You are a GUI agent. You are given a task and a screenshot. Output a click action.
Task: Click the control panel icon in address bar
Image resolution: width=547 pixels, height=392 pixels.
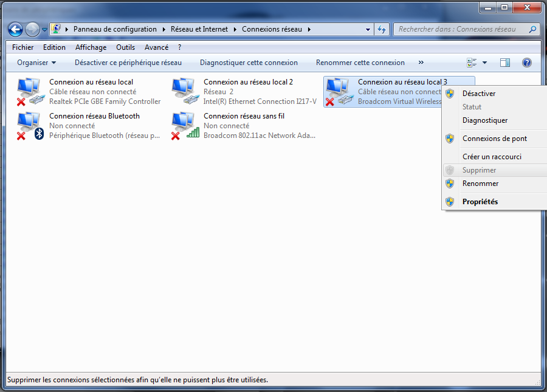click(56, 29)
